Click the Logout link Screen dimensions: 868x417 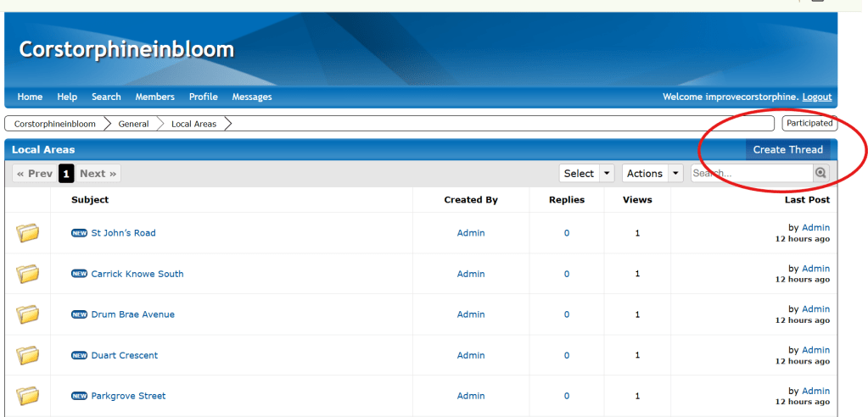[x=817, y=97]
